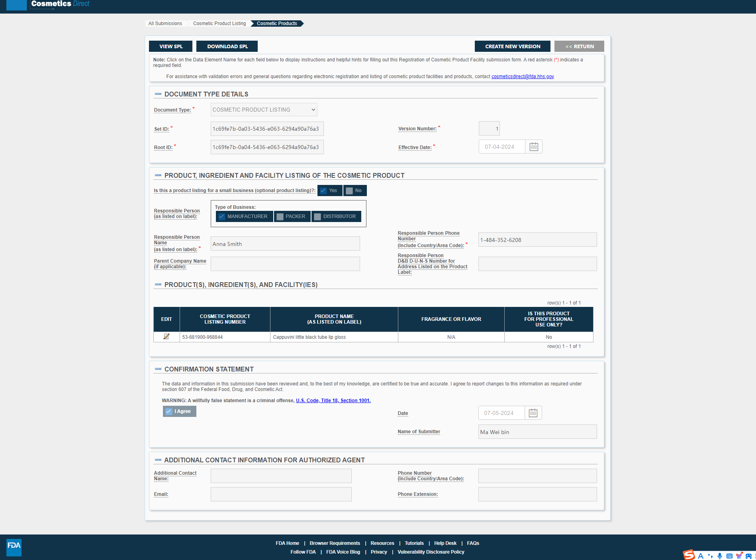This screenshot has width=756, height=560.
Task: Collapse the Document Type Details section
Action: pos(158,94)
